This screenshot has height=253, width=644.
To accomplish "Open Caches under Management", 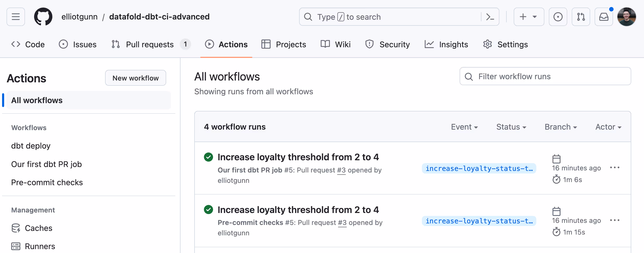I will coord(32,228).
